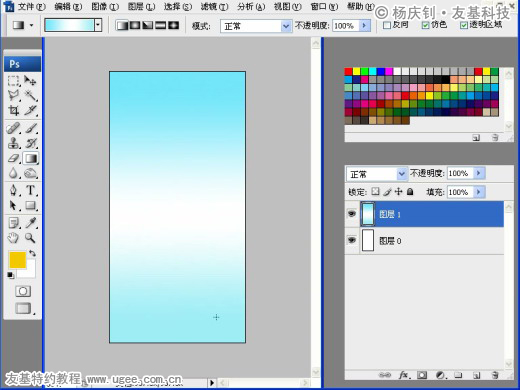Open the 图像 menu

tap(105, 7)
